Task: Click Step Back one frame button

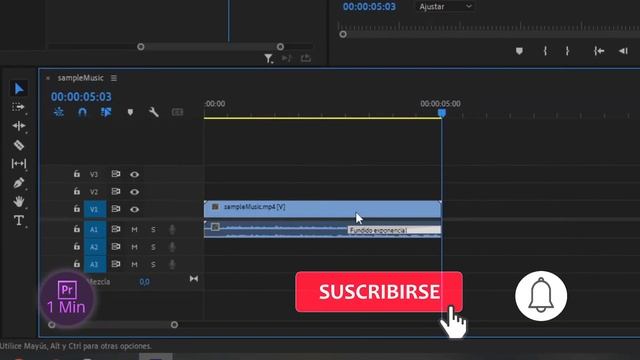Action: pos(623,51)
